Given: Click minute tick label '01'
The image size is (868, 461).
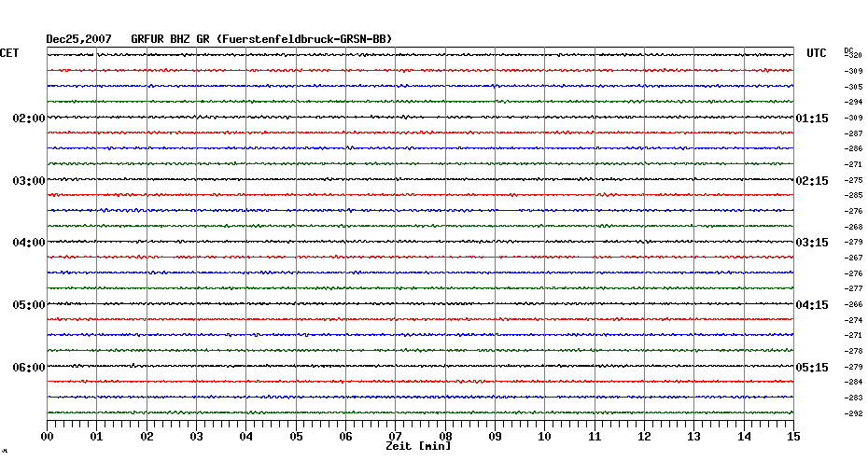Looking at the screenshot, I should 96,437.
